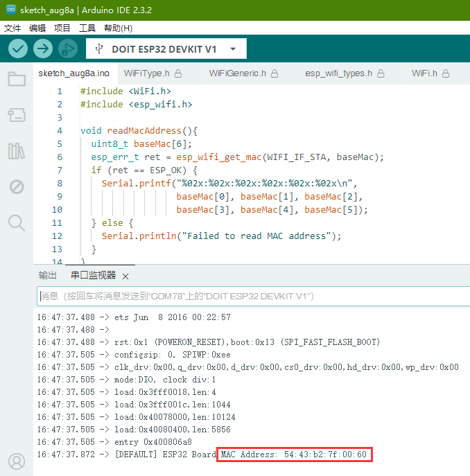Screen dimensions: 470x476
Task: Click the "Failed to read MAC address" string
Action: tap(256, 236)
